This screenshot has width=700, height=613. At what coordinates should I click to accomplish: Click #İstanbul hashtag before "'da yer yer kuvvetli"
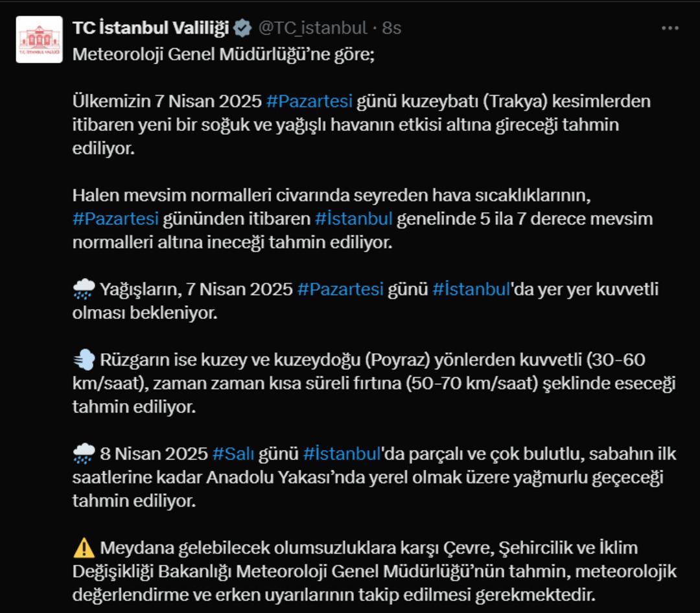[x=471, y=289]
